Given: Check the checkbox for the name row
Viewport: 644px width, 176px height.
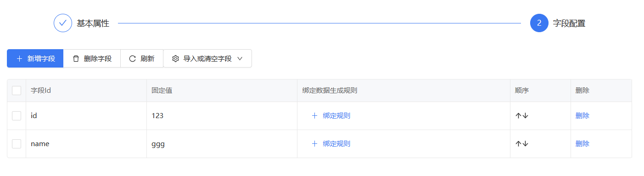Looking at the screenshot, I should [17, 144].
